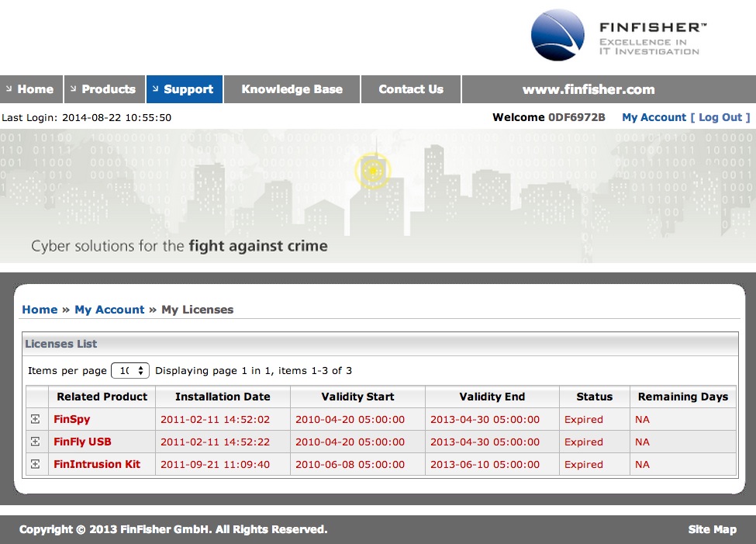
Task: Select the Support navigation tab
Action: click(x=185, y=89)
